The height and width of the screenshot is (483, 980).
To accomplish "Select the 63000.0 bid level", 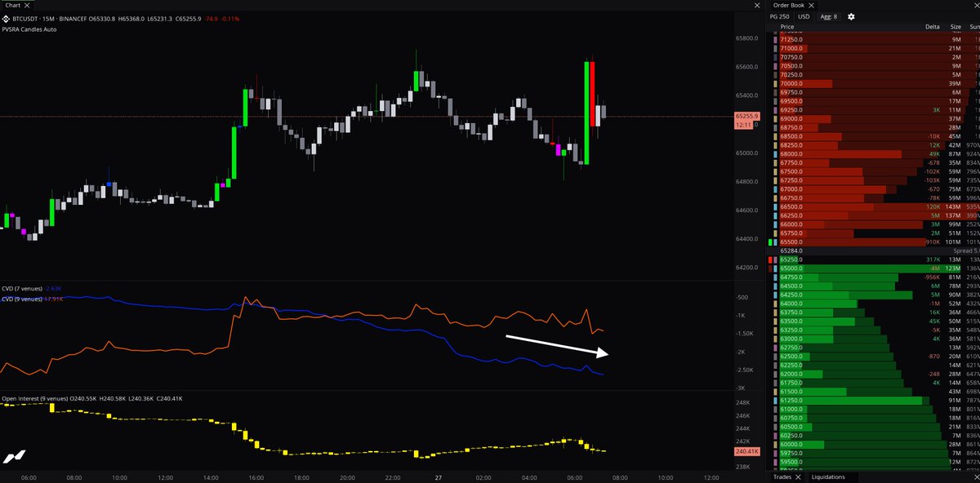I will [x=874, y=339].
